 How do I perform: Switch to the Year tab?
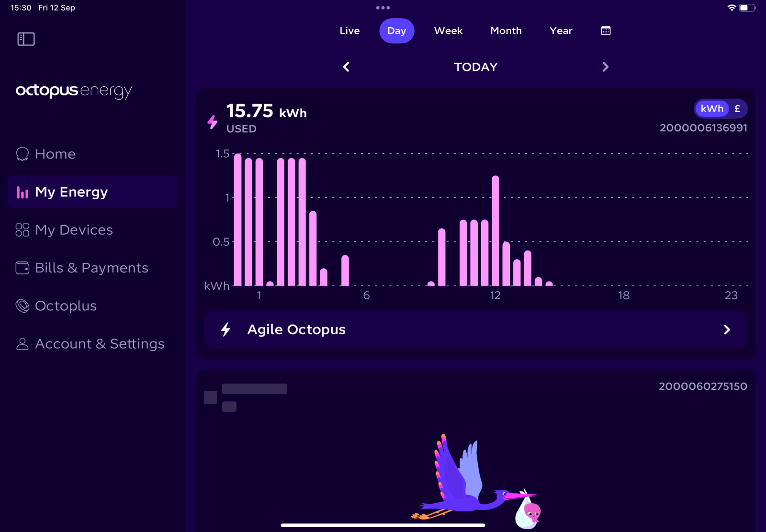coord(561,31)
